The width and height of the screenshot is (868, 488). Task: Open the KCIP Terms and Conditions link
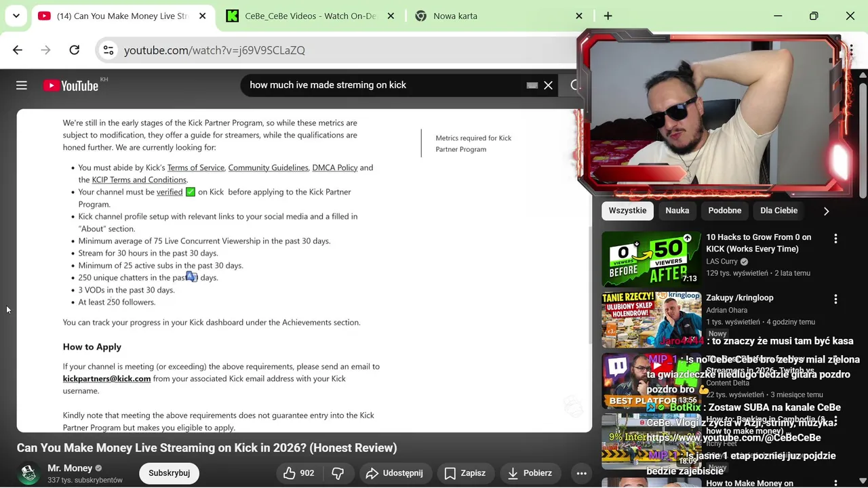tap(139, 180)
